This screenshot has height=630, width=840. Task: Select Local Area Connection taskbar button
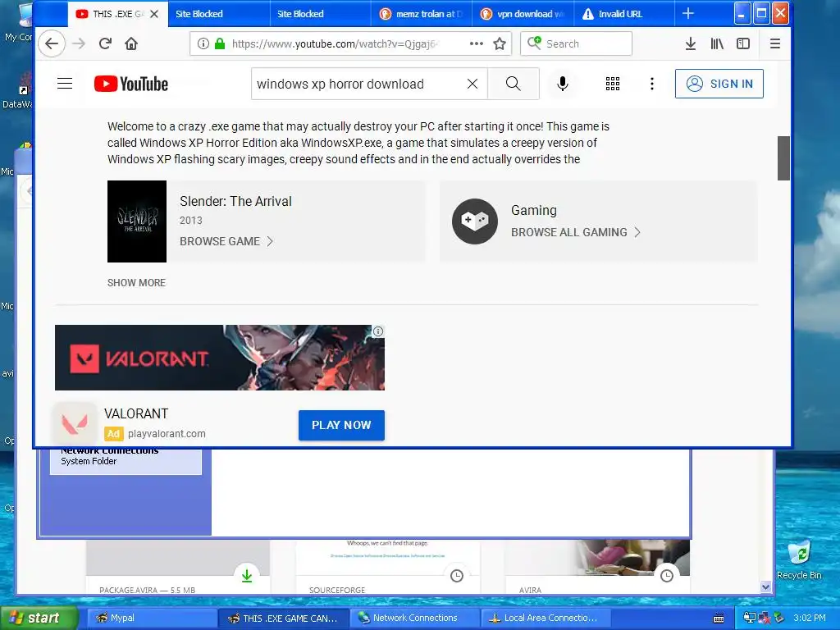click(546, 619)
